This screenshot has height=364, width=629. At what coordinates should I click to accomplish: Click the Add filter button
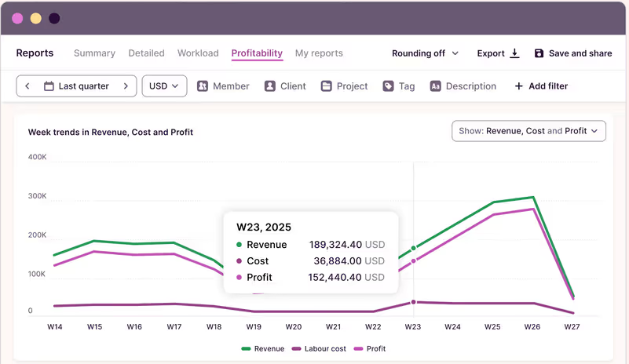[x=541, y=86]
